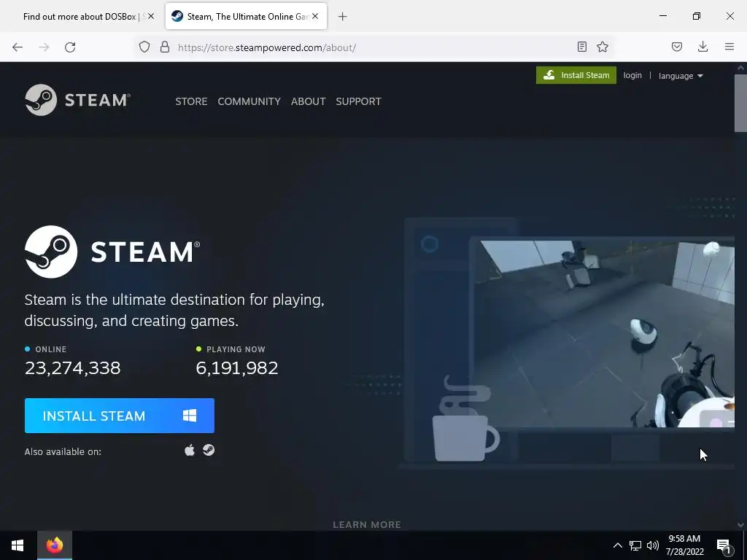Viewport: 747px width, 560px height.
Task: Click Firefox icon in taskbar
Action: click(x=55, y=545)
